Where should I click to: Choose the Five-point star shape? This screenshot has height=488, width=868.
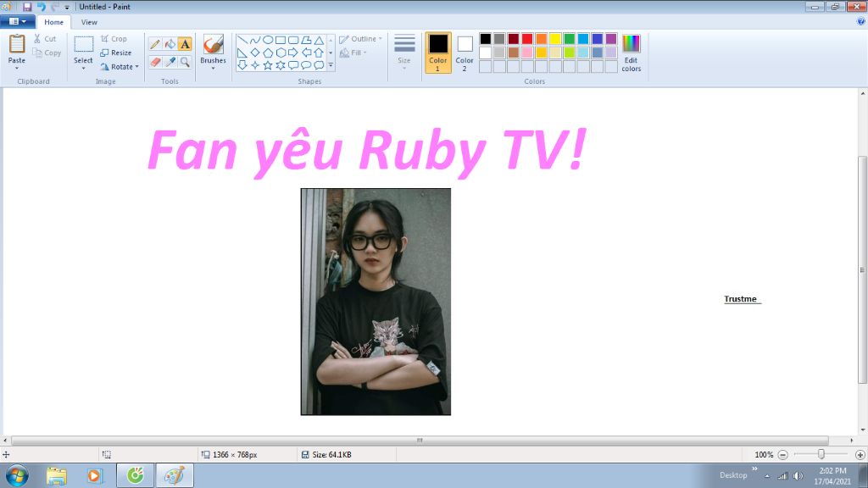(x=267, y=65)
